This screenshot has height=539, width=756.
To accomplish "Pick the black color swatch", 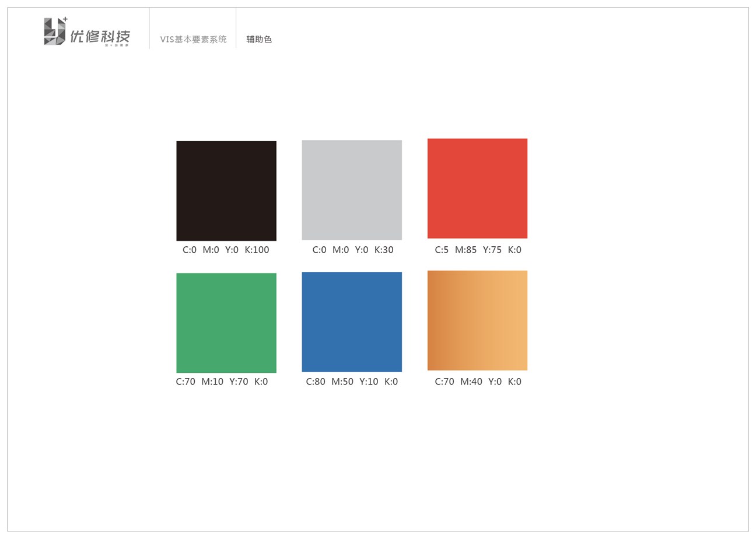I will pyautogui.click(x=226, y=191).
